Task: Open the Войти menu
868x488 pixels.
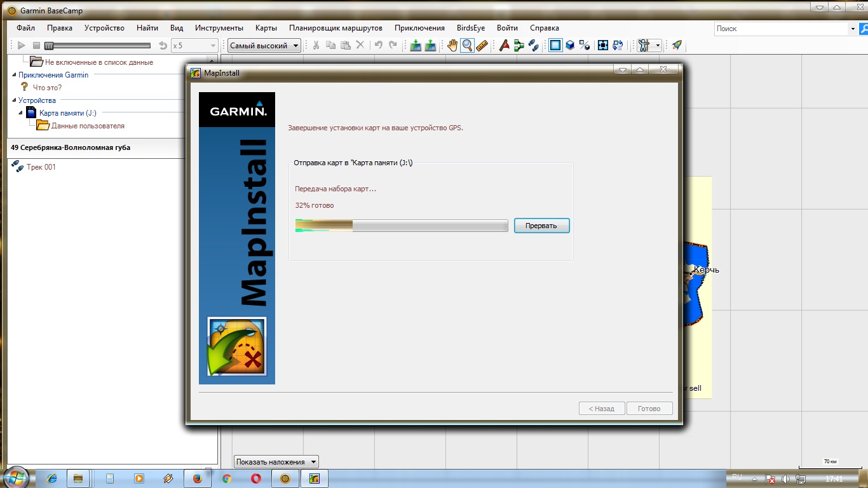Action: point(507,28)
